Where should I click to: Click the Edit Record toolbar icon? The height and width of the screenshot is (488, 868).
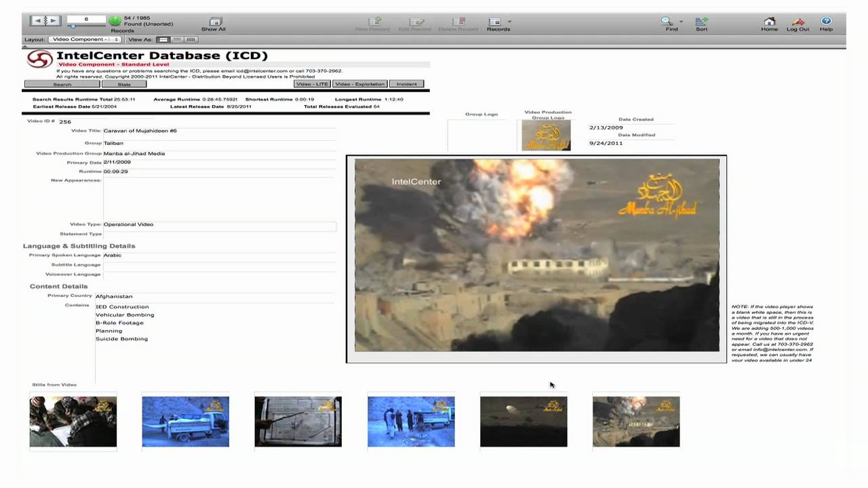coord(416,22)
